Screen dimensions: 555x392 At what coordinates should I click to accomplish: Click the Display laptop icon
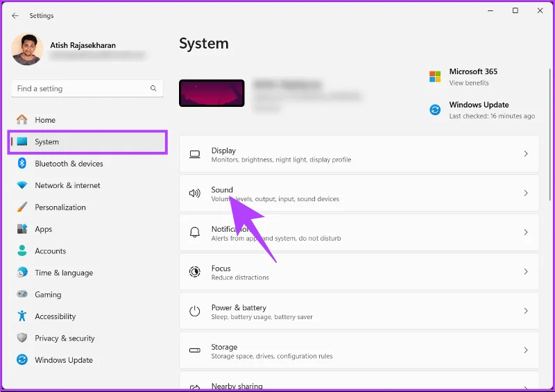(x=195, y=154)
